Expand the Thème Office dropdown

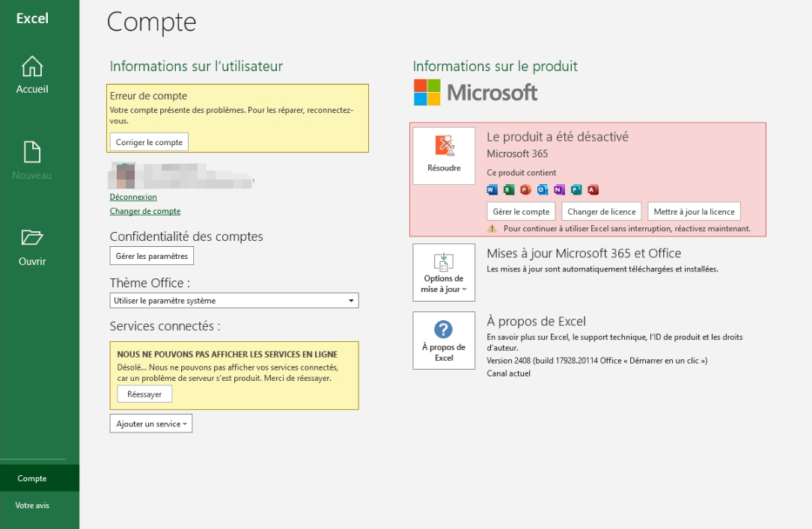pyautogui.click(x=234, y=301)
